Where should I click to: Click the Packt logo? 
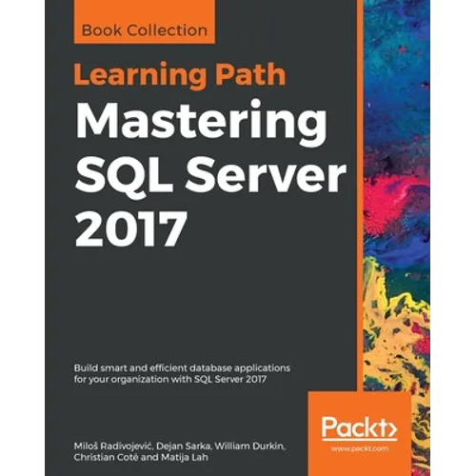click(359, 428)
